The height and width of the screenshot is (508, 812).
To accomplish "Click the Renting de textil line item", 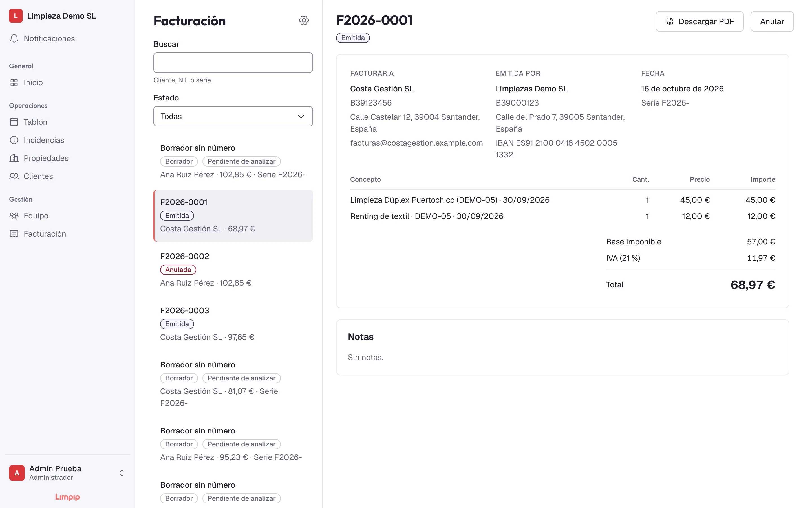I will click(427, 216).
